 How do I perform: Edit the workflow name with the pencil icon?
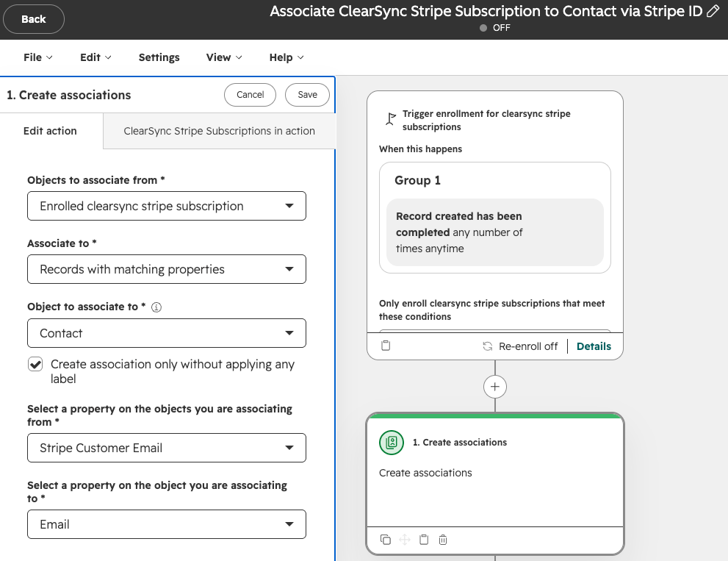[x=713, y=11]
